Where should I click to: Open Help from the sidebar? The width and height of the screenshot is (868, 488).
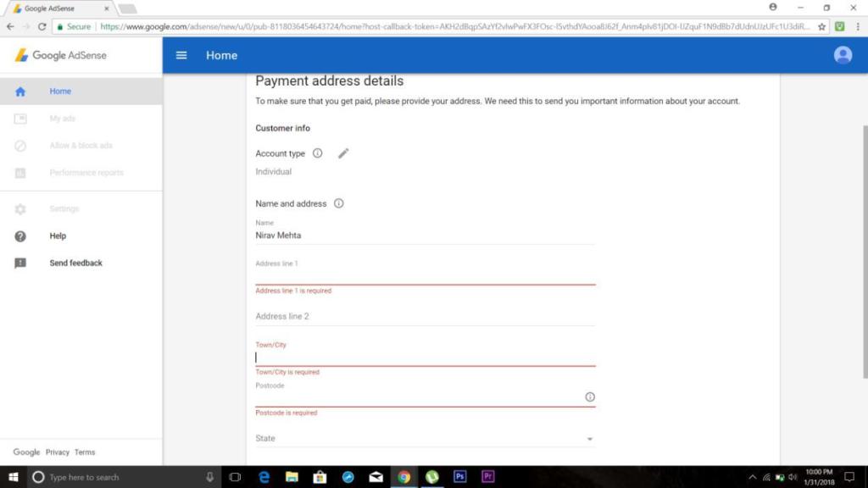click(58, 236)
